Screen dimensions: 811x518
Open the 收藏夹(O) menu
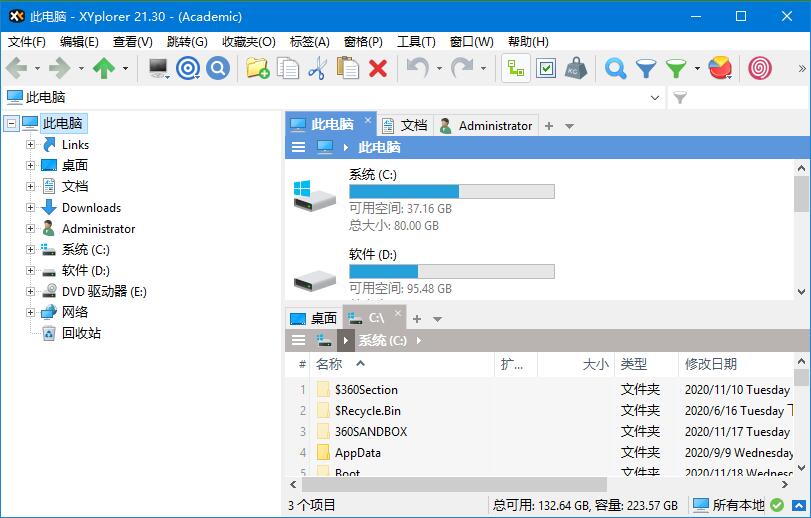pyautogui.click(x=249, y=41)
